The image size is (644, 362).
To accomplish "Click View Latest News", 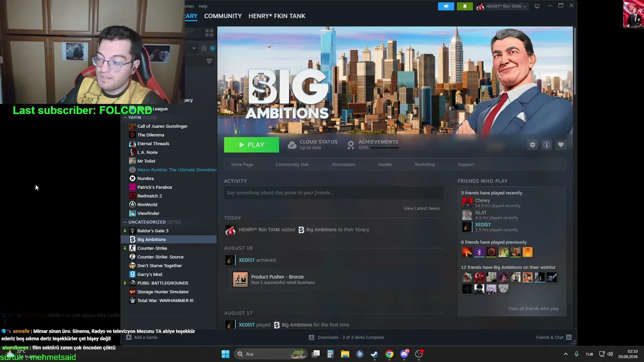I will [x=421, y=208].
